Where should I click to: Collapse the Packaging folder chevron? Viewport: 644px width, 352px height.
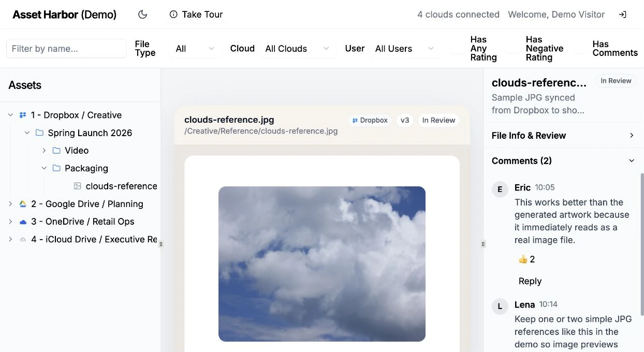(x=45, y=168)
